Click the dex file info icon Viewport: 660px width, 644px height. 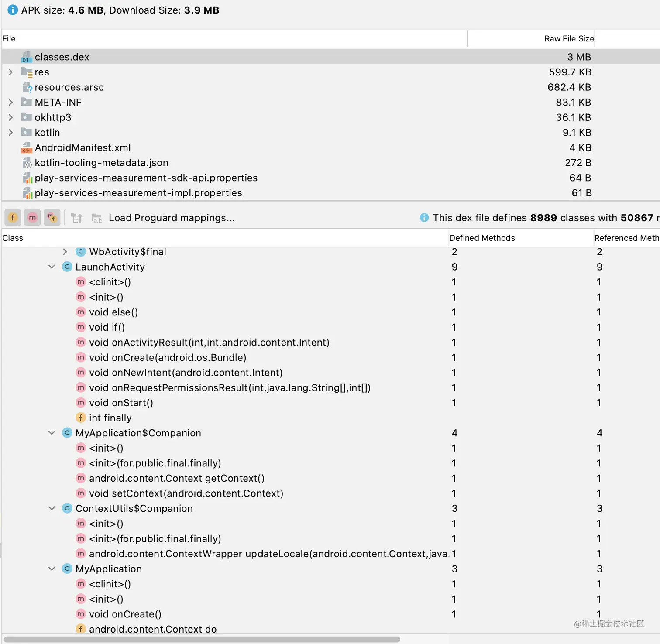(424, 217)
